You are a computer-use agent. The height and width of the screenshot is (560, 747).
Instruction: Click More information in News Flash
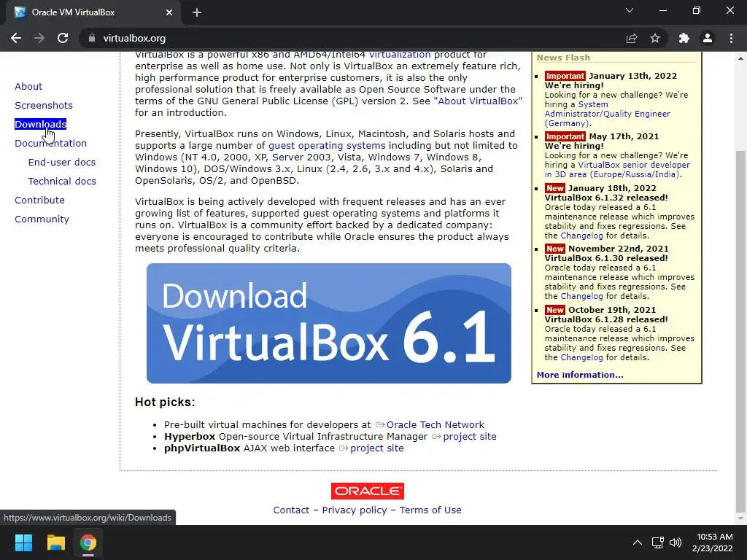pyautogui.click(x=580, y=375)
